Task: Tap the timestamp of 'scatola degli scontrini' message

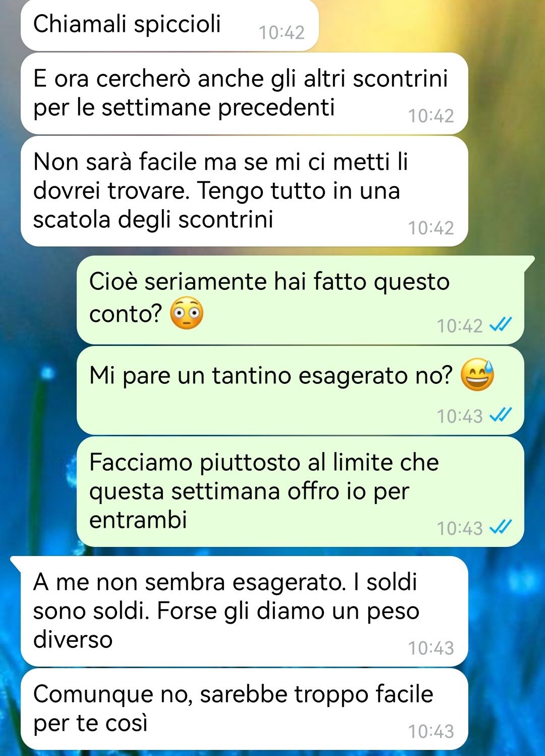Action: 431,228
